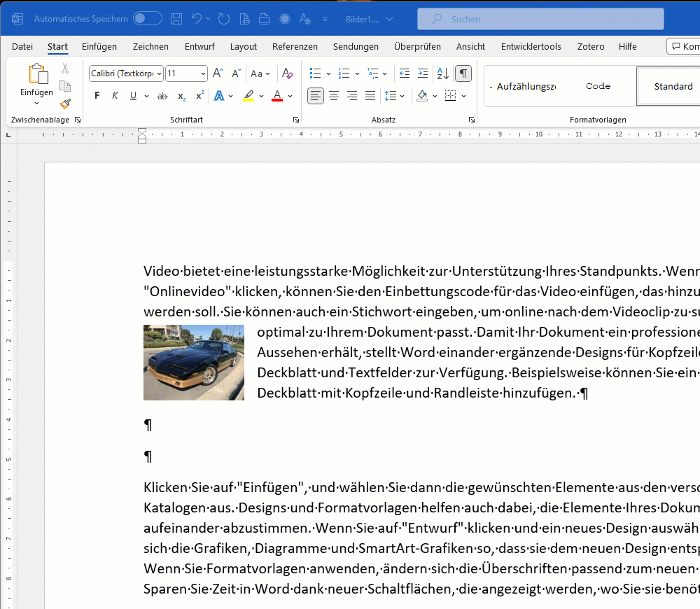This screenshot has height=609, width=700.
Task: Toggle paragraph marks display
Action: click(463, 73)
